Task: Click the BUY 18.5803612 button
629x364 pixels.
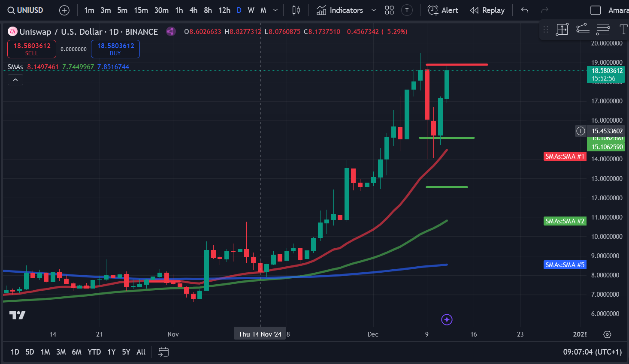Action: [115, 49]
